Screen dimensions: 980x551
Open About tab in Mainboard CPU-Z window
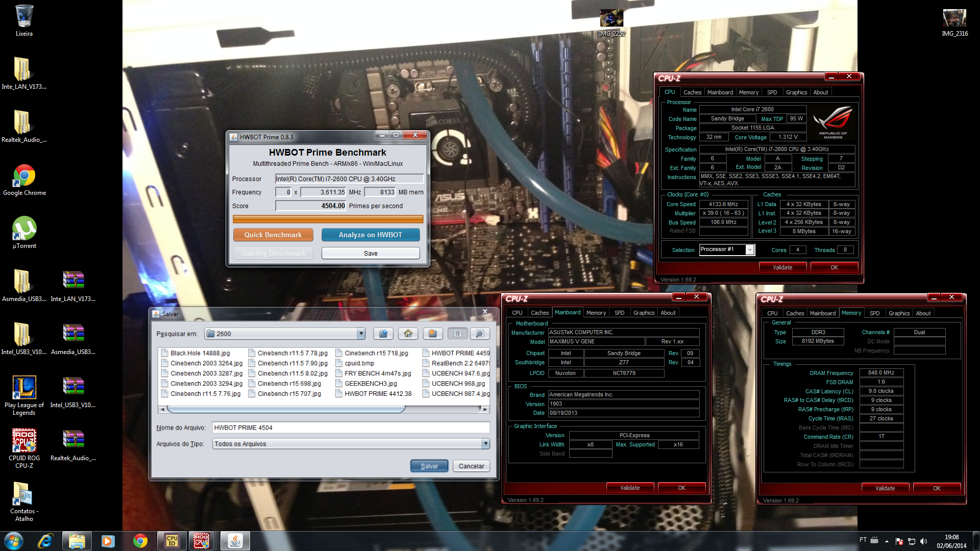point(668,313)
